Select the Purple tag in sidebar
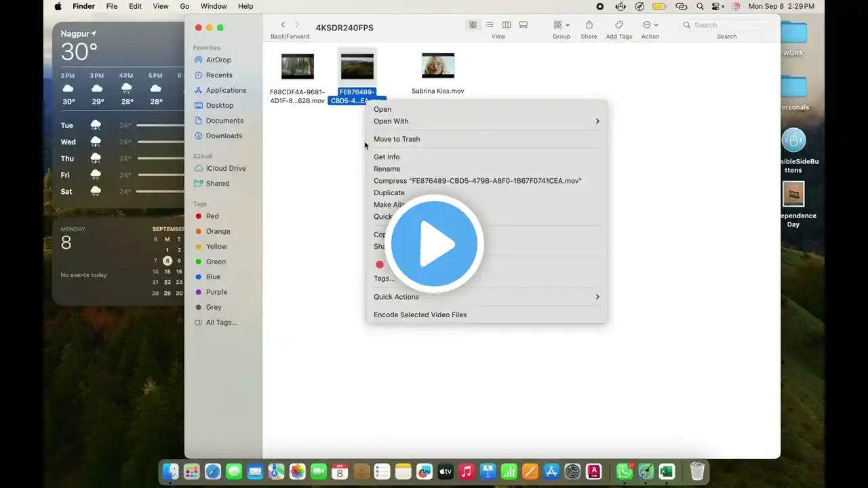This screenshot has height=488, width=868. 216,292
